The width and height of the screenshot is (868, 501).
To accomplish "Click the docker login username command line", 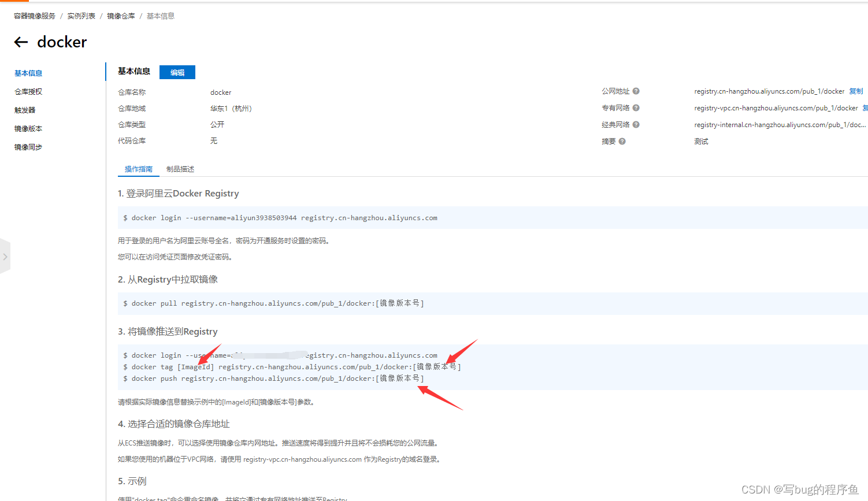I will tap(280, 218).
